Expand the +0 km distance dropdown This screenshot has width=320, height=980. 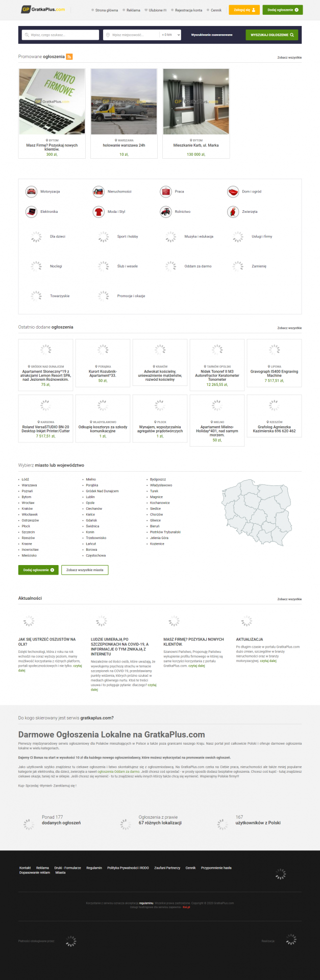[170, 35]
